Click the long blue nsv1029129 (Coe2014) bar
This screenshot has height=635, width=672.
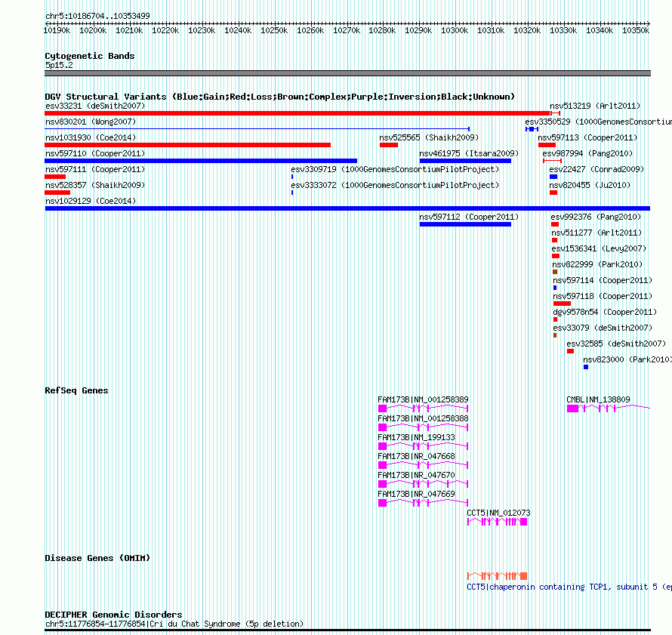pyautogui.click(x=347, y=208)
